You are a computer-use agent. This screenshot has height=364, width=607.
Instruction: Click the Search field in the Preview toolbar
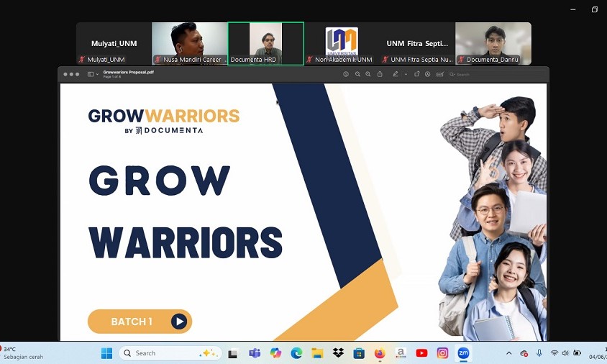(x=496, y=74)
